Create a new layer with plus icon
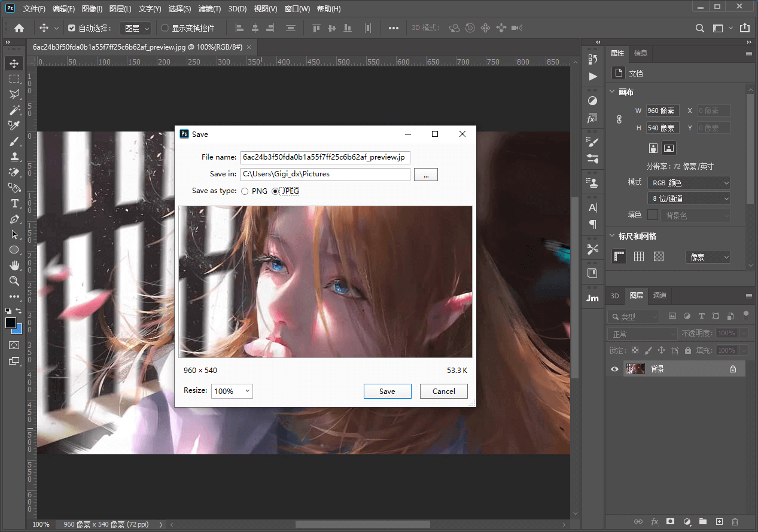The image size is (758, 532). coord(720,522)
